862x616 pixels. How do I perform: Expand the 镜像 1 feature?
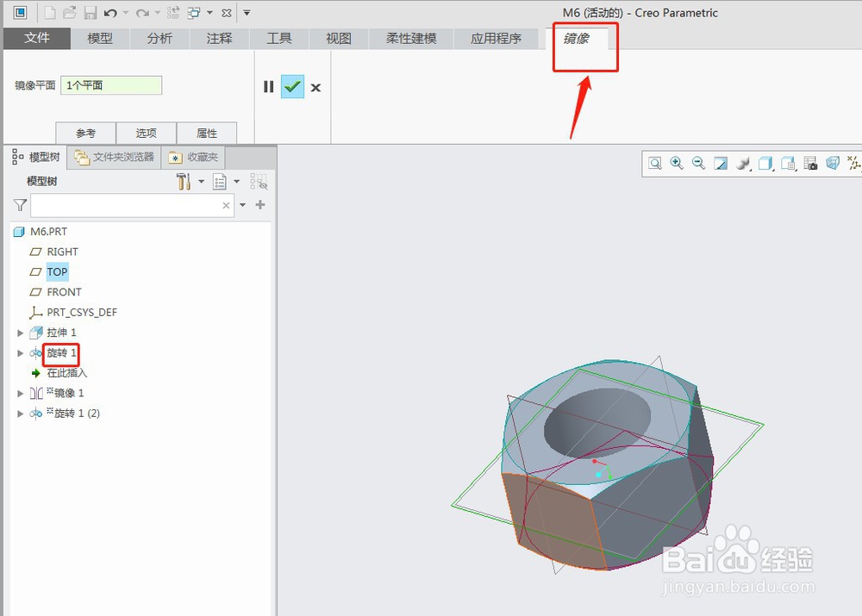[21, 394]
